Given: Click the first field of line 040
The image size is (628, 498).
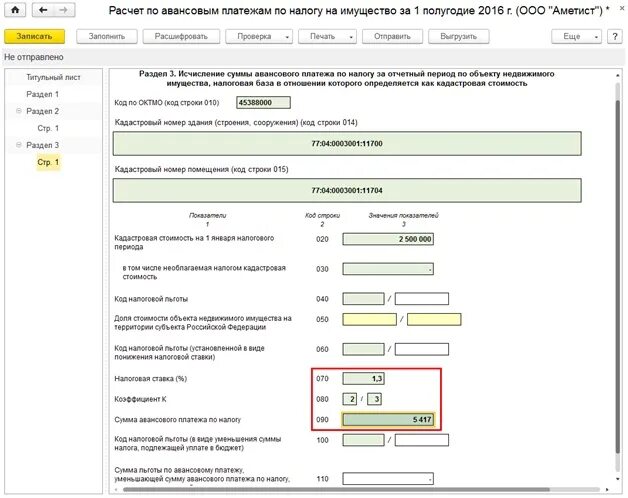Looking at the screenshot, I should (363, 299).
